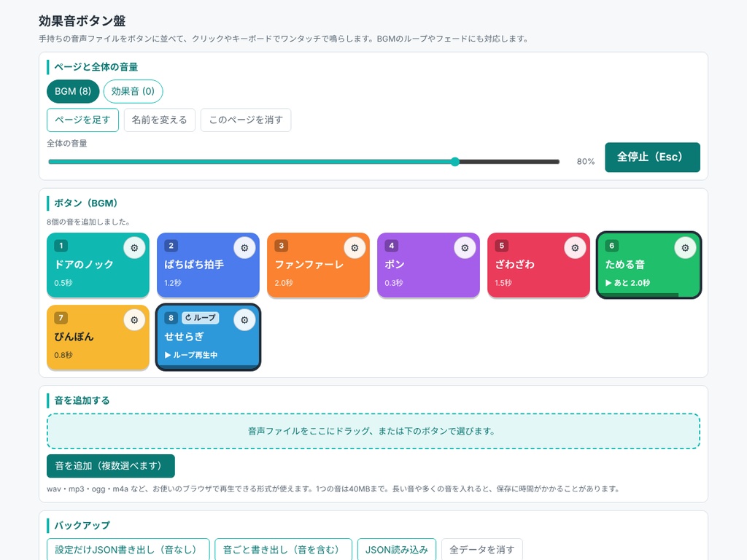The width and height of the screenshot is (747, 560).
Task: Open settings gear on ドアのノック pad
Action: pos(134,248)
